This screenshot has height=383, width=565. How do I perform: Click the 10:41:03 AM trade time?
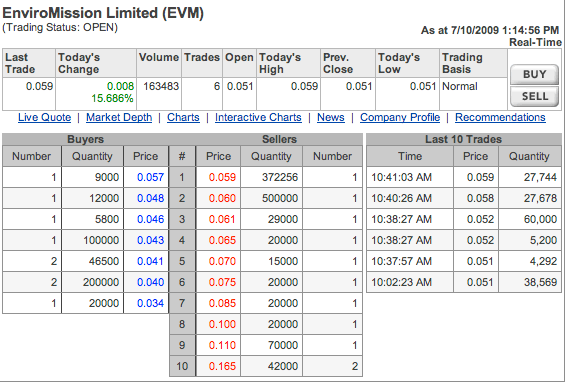401,177
